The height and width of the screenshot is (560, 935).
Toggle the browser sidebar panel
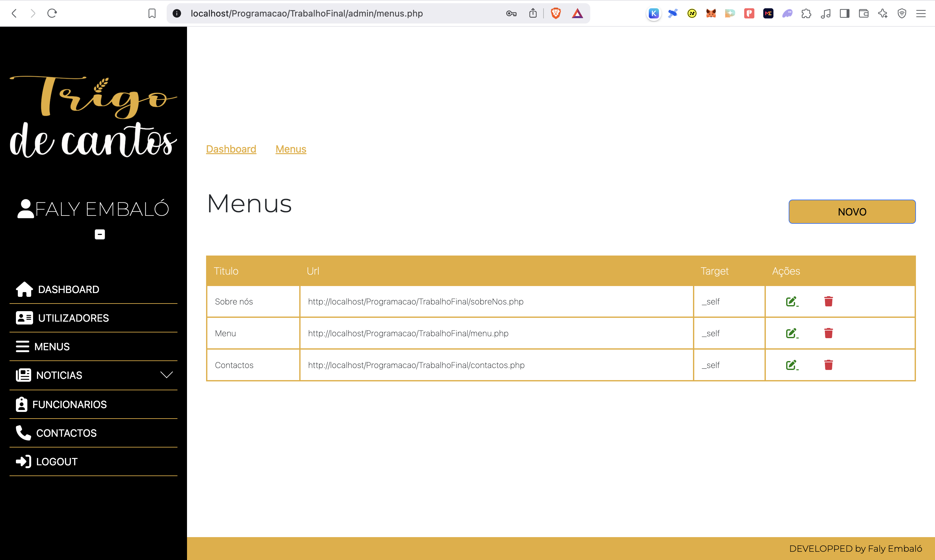tap(844, 14)
